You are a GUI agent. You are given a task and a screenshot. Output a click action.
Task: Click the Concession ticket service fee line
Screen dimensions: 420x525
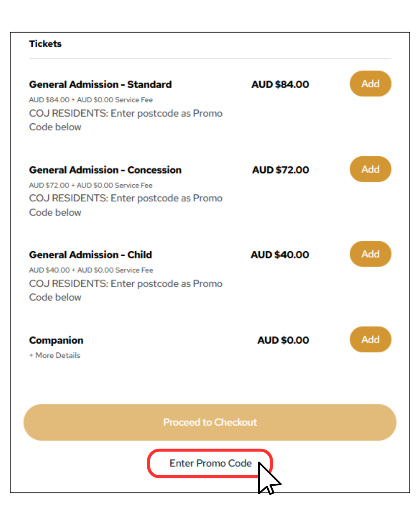coord(91,185)
